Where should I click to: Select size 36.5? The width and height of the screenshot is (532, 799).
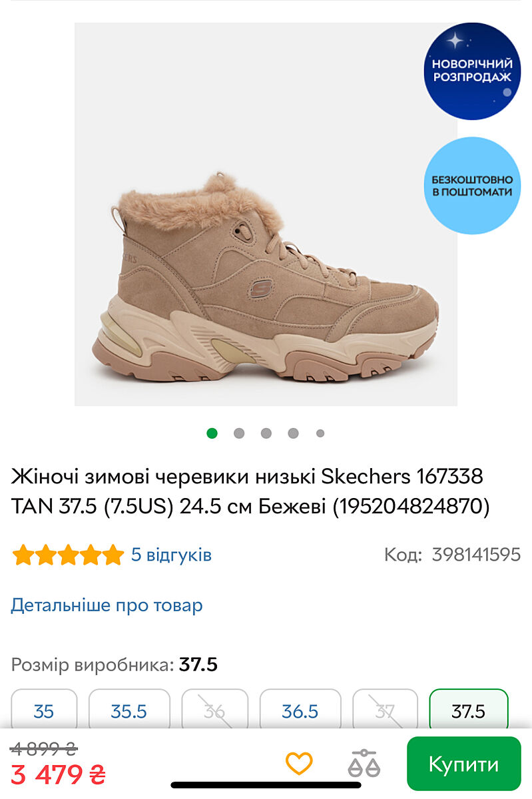click(300, 711)
